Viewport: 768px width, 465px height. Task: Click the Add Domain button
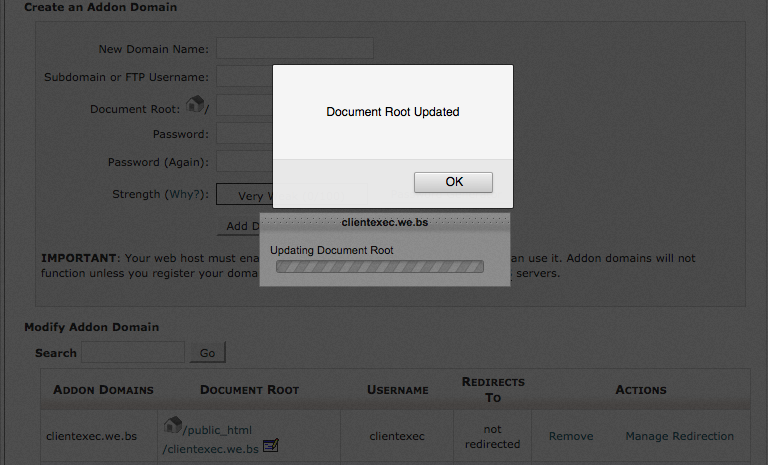239,226
